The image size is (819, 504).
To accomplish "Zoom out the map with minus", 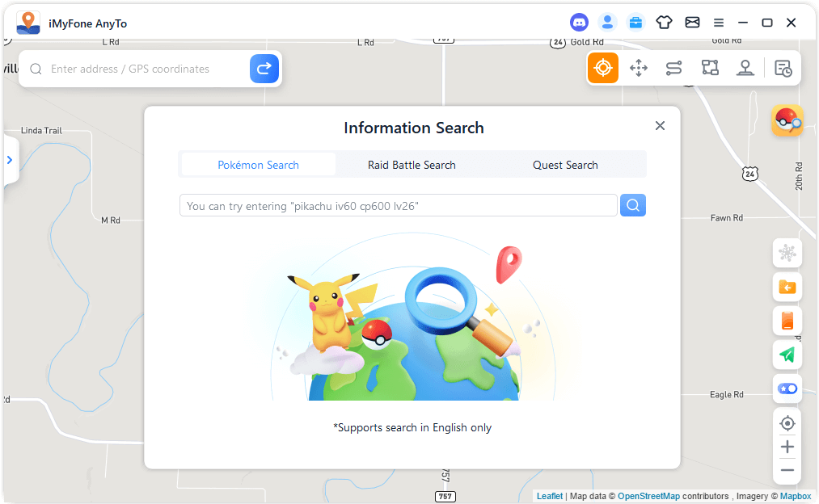I will click(x=787, y=470).
